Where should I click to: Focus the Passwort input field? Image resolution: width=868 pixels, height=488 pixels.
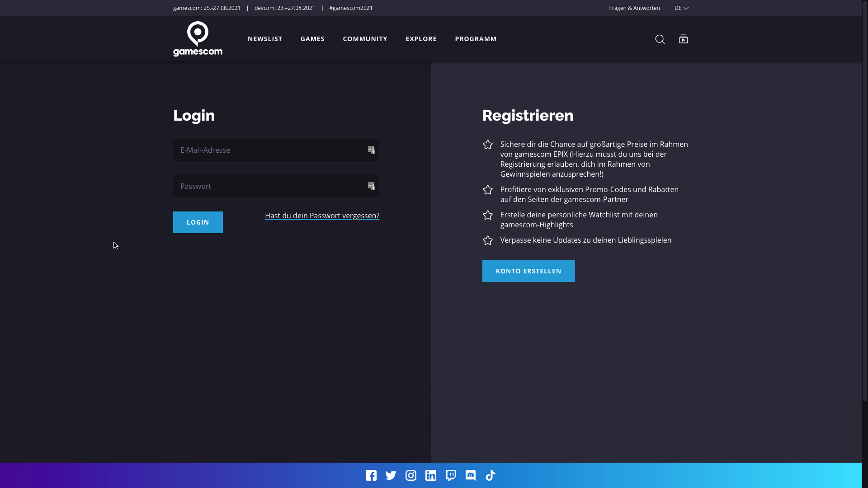pyautogui.click(x=276, y=186)
